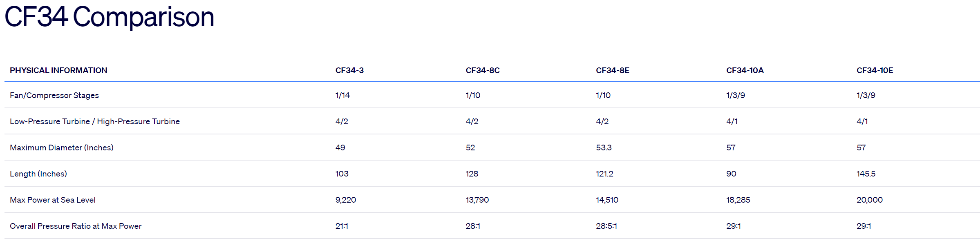Select the 13,790 power value for CF34-8C
The image size is (980, 248).
477,200
